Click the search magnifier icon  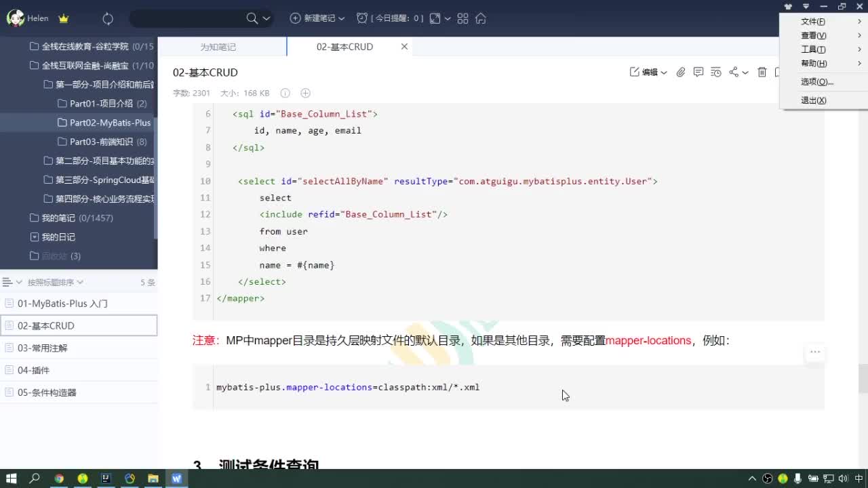point(252,18)
